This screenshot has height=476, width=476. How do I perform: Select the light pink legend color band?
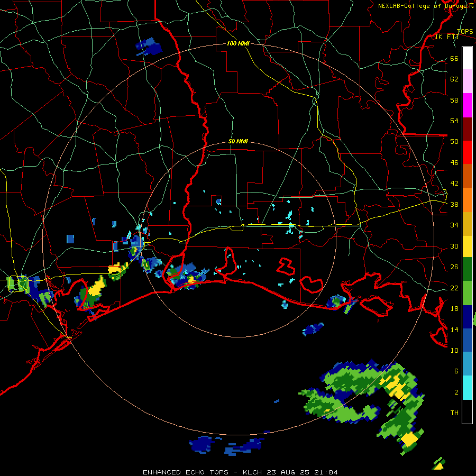467,81
